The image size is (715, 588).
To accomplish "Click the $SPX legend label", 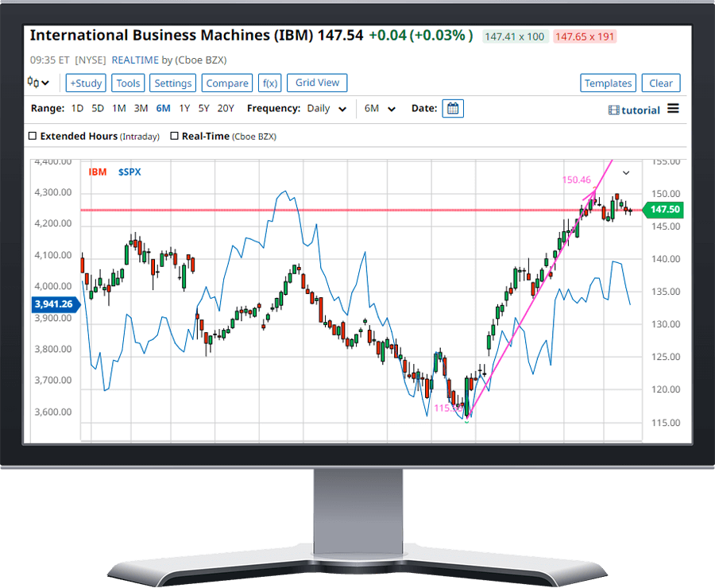I will coord(129,172).
